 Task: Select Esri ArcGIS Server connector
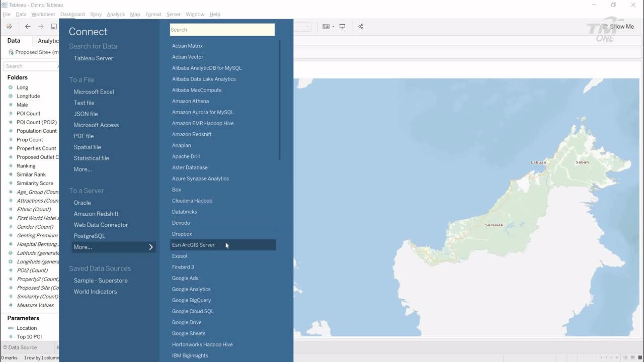[x=223, y=245]
